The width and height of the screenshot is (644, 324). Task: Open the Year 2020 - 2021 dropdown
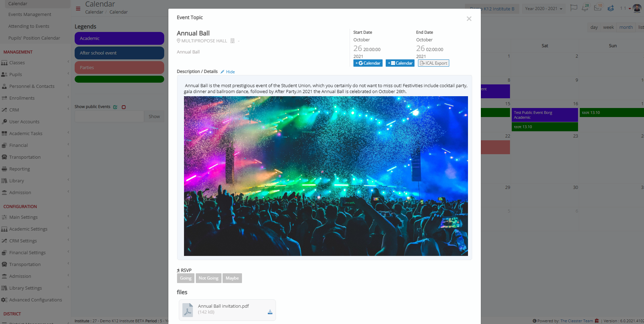pos(544,9)
